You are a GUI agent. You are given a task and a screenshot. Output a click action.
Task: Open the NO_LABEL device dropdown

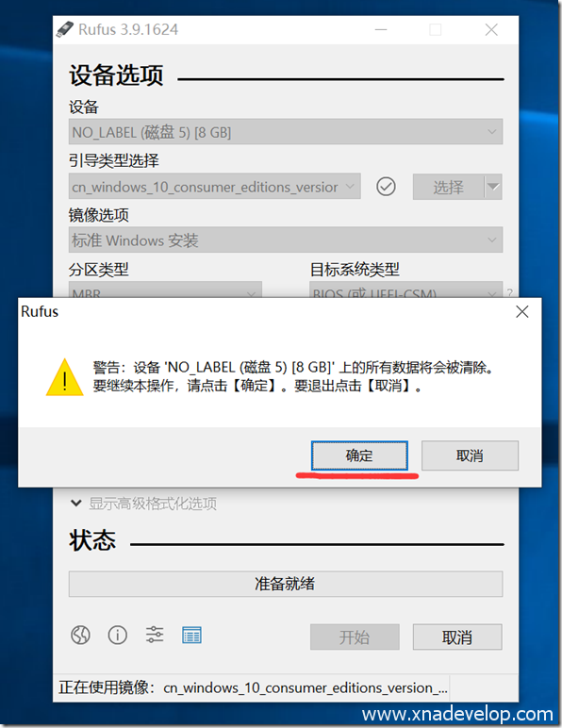tap(286, 132)
